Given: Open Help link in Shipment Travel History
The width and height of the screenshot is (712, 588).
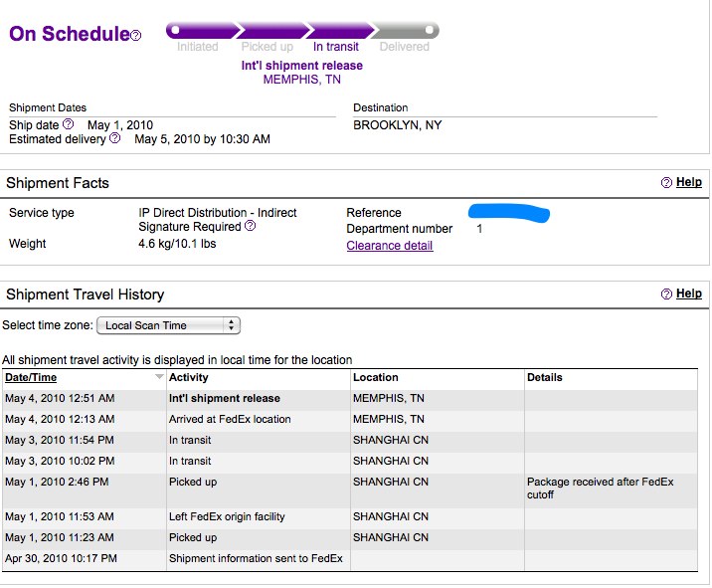Looking at the screenshot, I should (x=689, y=294).
